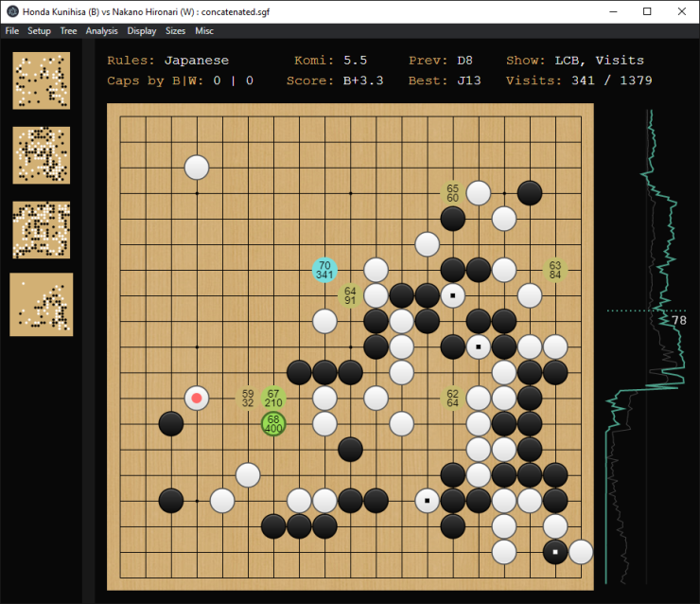The image size is (700, 604).
Task: Click the candidate move labeled 59 32
Action: 248,398
